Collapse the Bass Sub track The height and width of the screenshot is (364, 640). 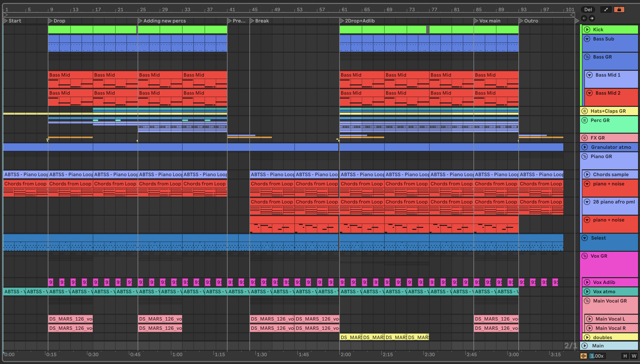coord(587,39)
